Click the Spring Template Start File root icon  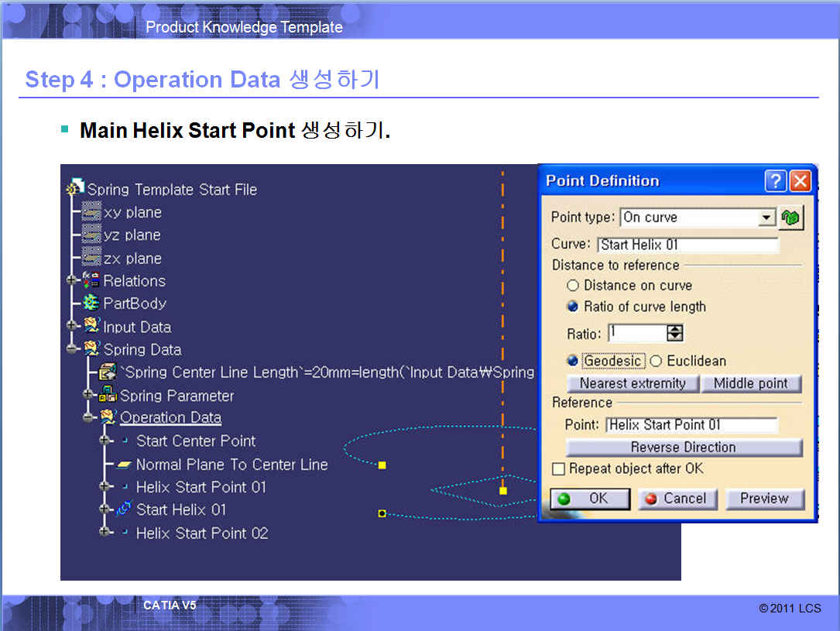[76, 189]
